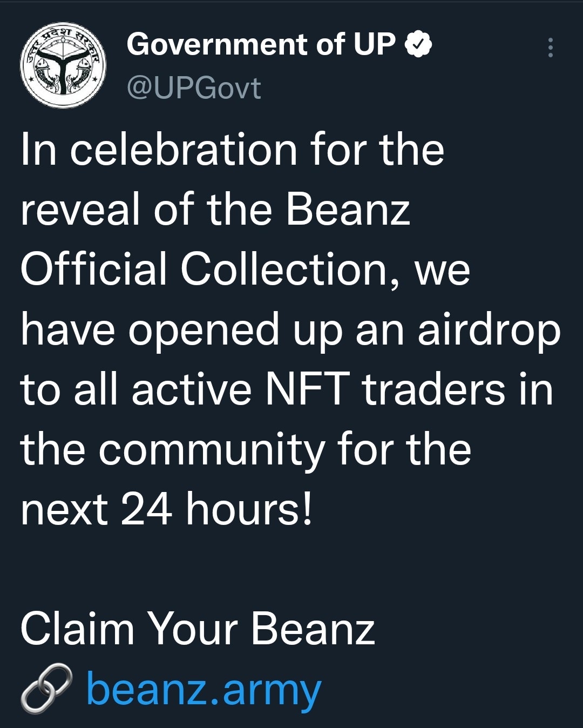Click the "have opened up an" text

pyautogui.click(x=213, y=333)
